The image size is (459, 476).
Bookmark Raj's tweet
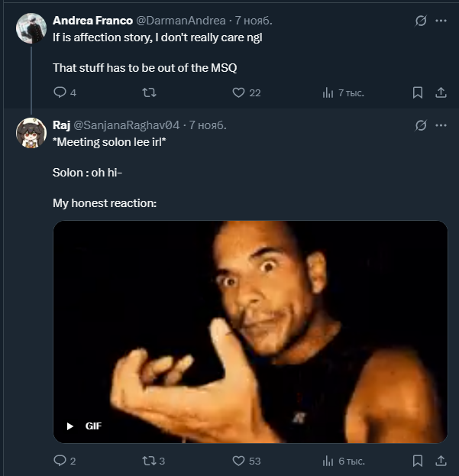tap(418, 461)
